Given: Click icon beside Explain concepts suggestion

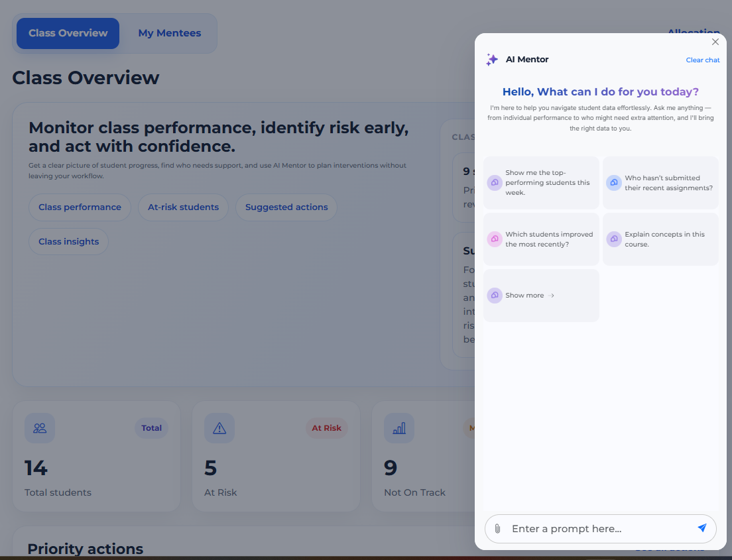Looking at the screenshot, I should 614,239.
